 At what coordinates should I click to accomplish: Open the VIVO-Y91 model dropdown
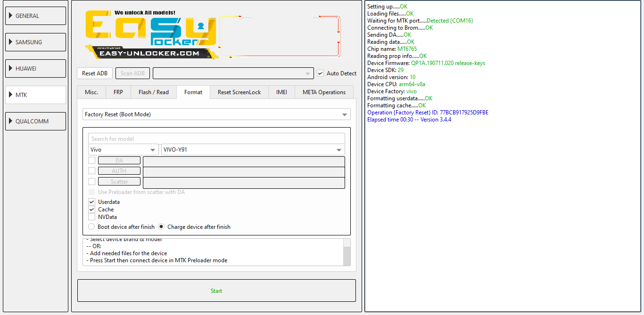(253, 150)
